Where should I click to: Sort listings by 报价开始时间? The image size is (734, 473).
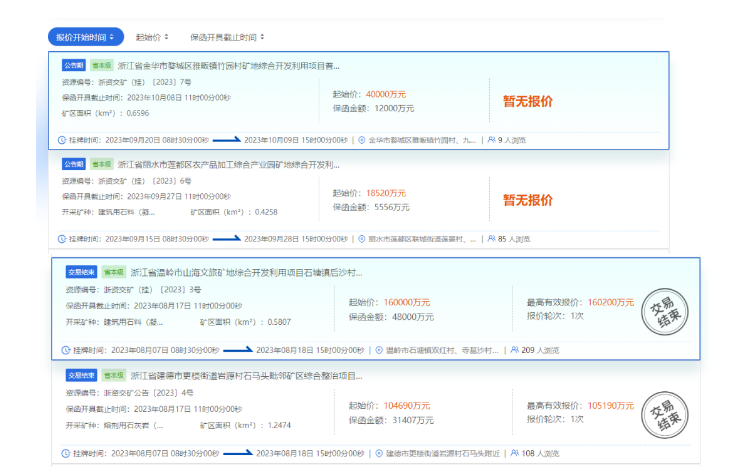85,37
